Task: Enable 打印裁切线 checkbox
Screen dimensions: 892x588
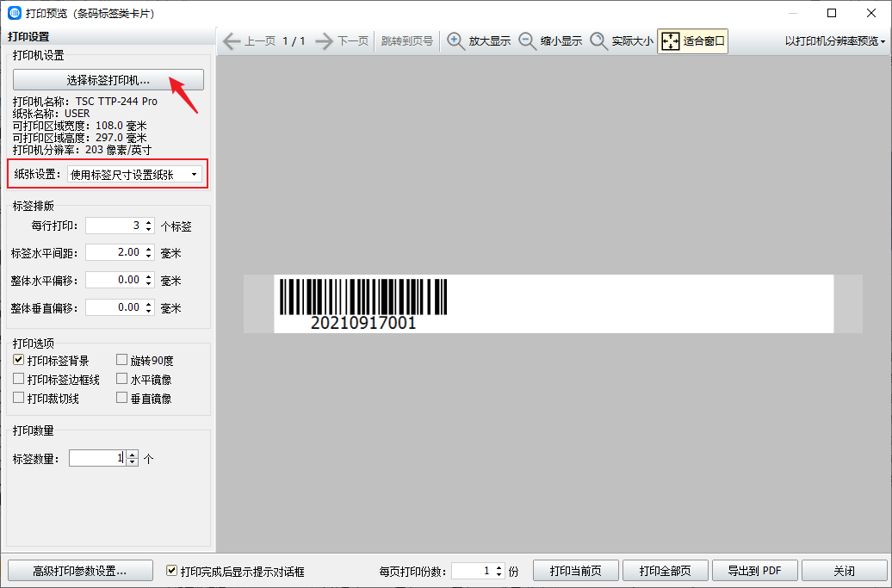Action: pos(19,398)
